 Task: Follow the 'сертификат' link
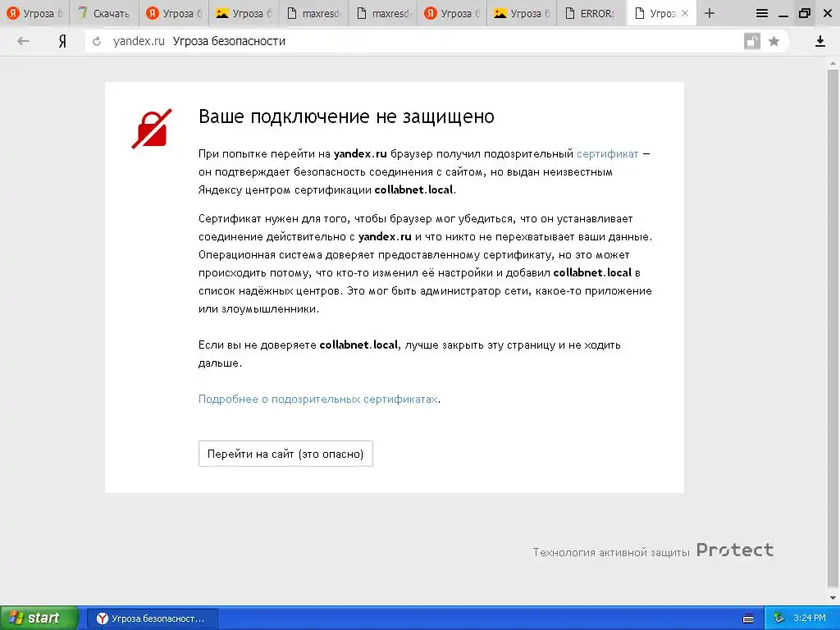coord(608,154)
